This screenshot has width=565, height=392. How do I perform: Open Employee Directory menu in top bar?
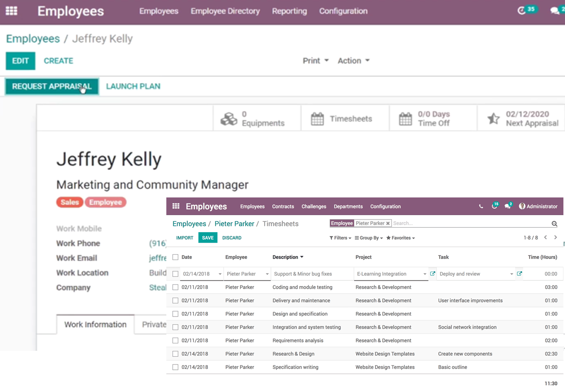[x=225, y=11]
